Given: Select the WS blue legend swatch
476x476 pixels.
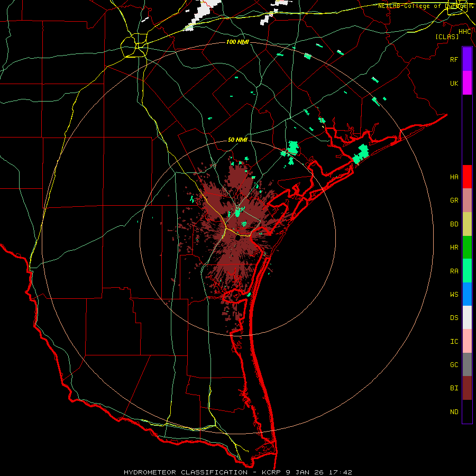Looking at the screenshot, I should pos(467,294).
